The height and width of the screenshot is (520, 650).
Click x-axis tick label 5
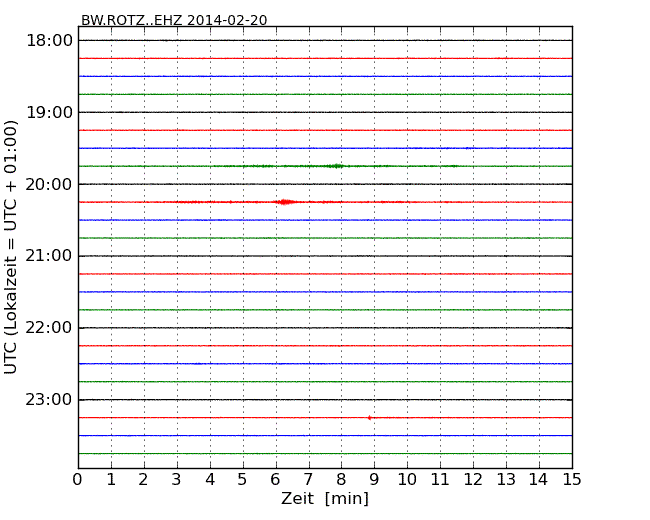pos(243,479)
